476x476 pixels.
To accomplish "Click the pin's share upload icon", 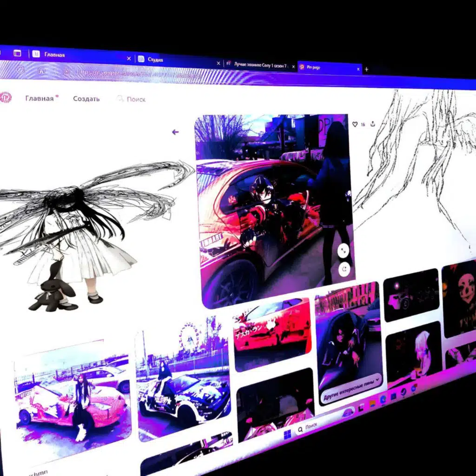I will [x=373, y=124].
